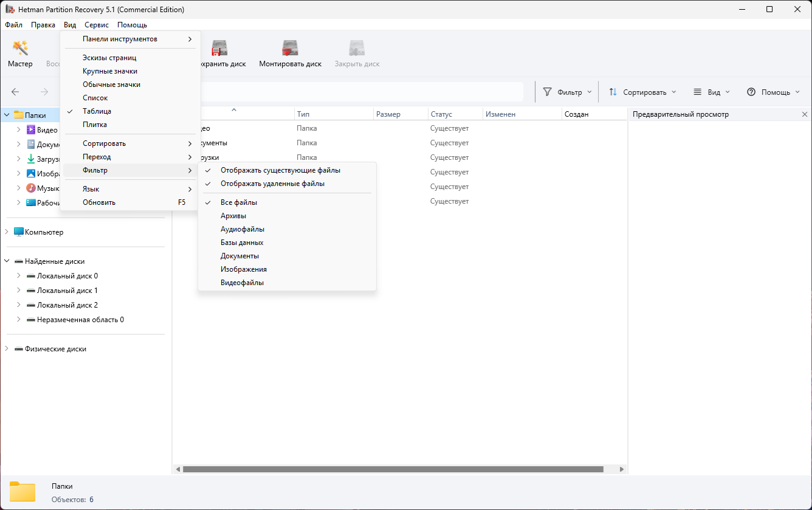Expand Локальный диск 0 chevron
Image resolution: width=812 pixels, height=510 pixels.
(19, 275)
